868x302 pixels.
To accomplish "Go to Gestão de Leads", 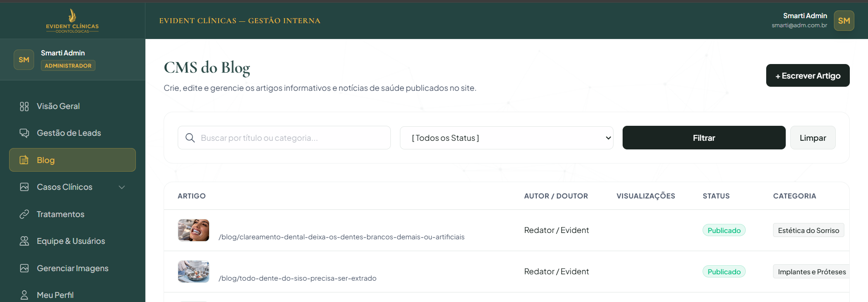I will [x=72, y=133].
